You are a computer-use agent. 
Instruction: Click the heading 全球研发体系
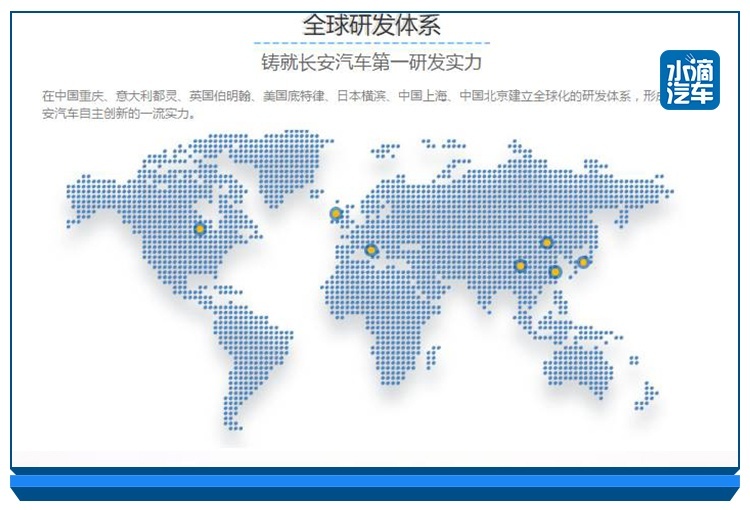coord(372,25)
